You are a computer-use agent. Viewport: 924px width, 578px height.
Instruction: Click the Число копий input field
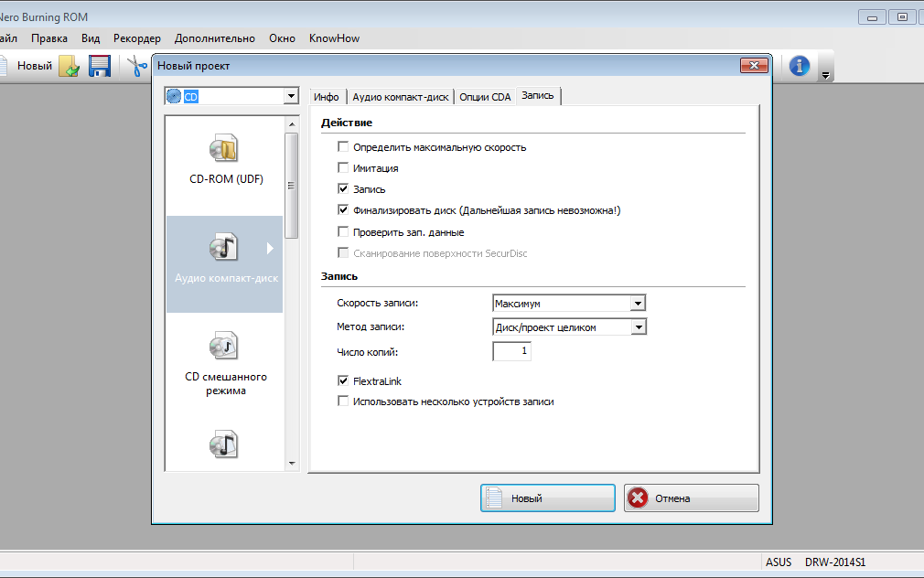click(x=511, y=351)
